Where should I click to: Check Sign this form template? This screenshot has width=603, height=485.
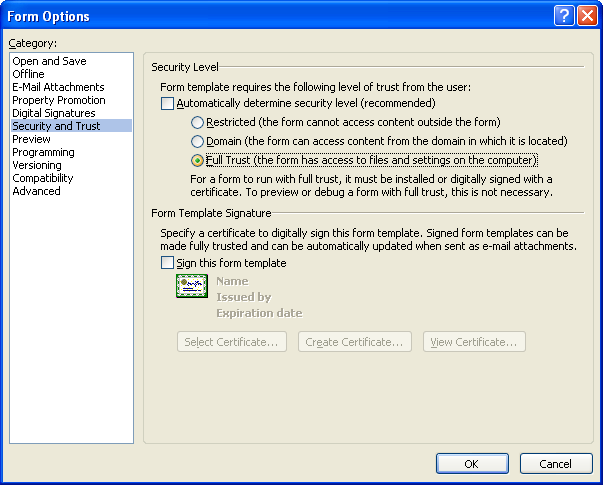pos(167,263)
